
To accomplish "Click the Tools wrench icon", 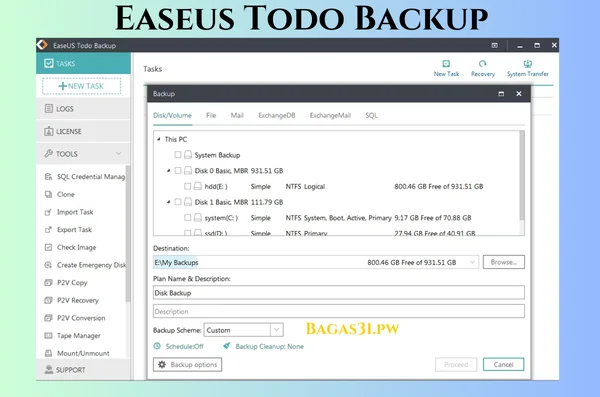I will [x=49, y=154].
